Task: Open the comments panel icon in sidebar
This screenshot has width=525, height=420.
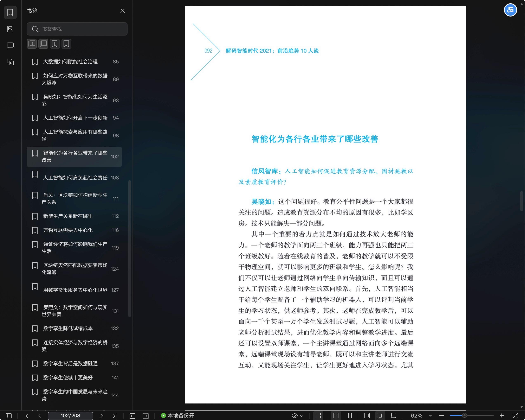Action: [x=10, y=45]
